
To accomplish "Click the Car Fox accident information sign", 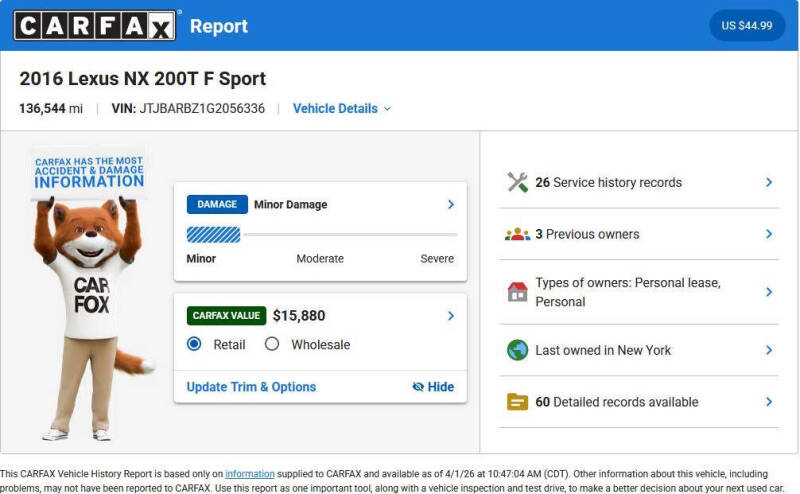I will pyautogui.click(x=89, y=172).
